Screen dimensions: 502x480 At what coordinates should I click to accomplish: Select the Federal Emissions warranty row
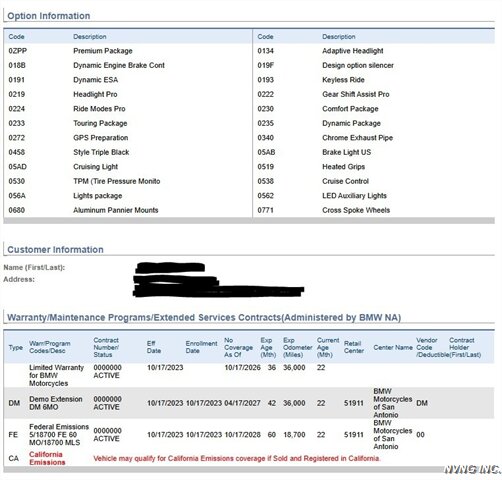tap(249, 435)
